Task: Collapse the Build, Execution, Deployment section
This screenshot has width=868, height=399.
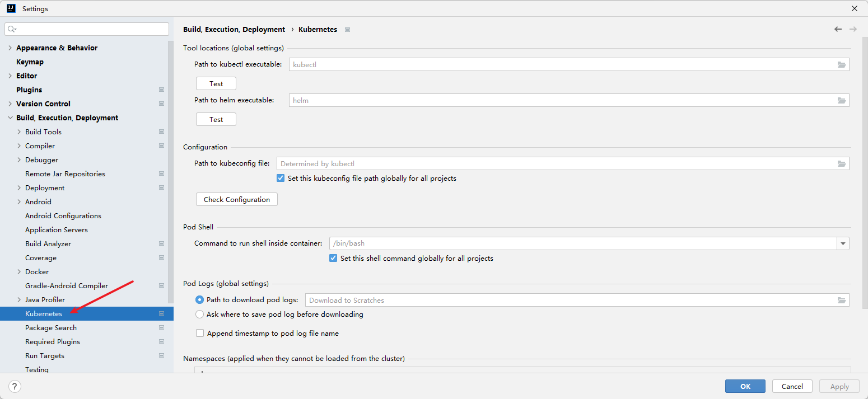Action: (10, 118)
